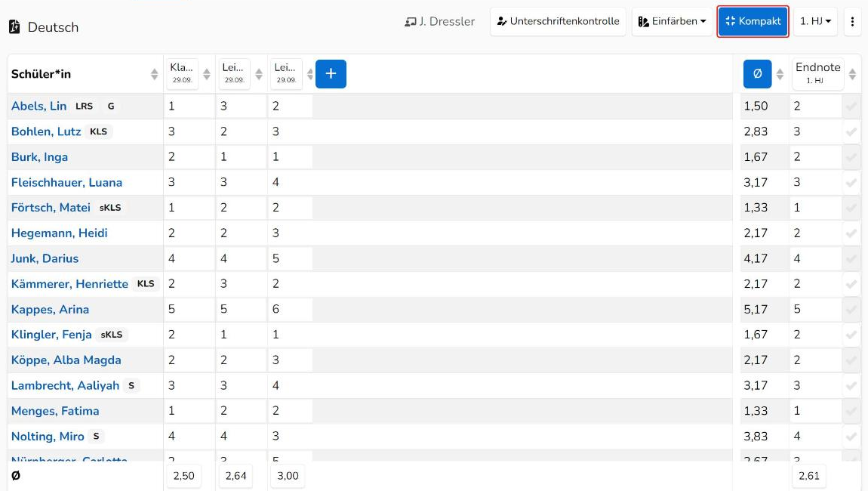Click the column average value 2,50
This screenshot has width=868, height=491.
183,475
